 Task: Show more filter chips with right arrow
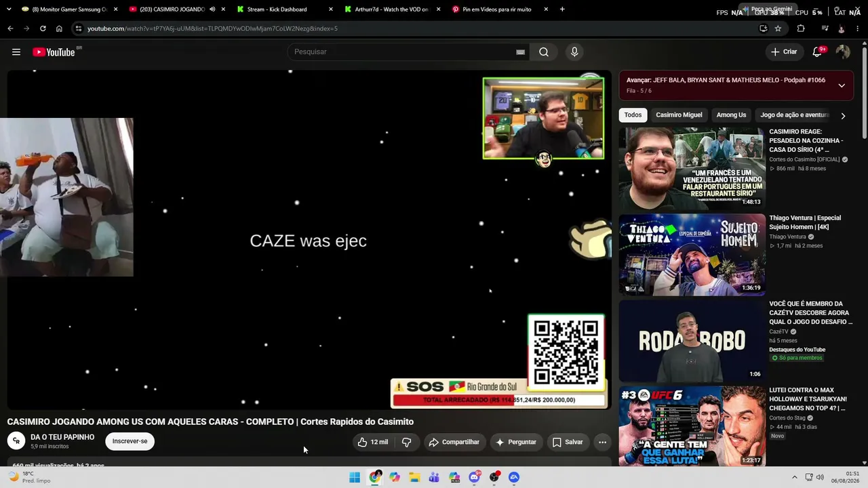pyautogui.click(x=843, y=116)
